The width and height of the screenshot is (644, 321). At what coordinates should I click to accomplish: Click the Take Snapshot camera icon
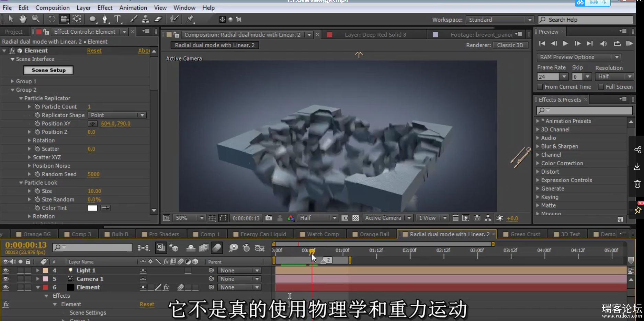pos(269,218)
